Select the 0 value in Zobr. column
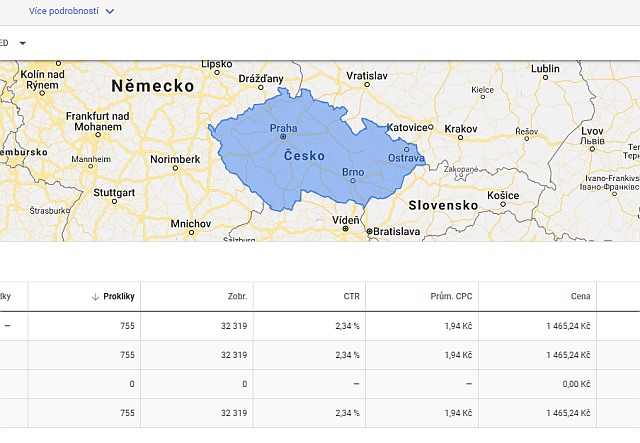The width and height of the screenshot is (640, 443). [x=244, y=384]
